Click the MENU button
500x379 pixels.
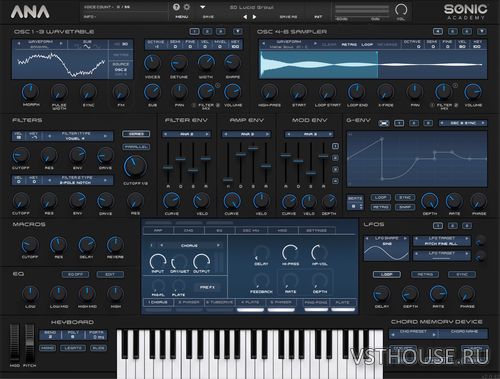[182, 17]
